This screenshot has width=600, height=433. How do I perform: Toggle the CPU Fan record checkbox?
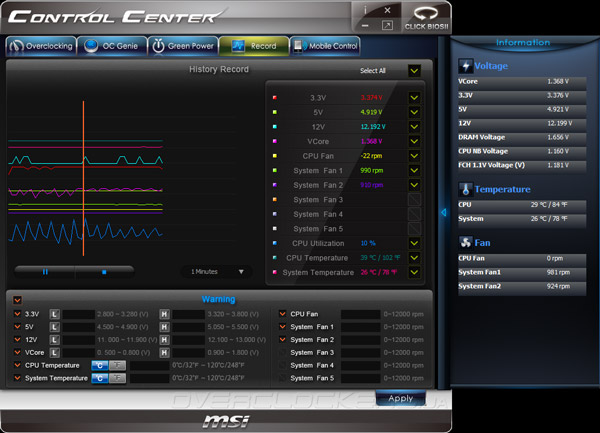pos(414,156)
